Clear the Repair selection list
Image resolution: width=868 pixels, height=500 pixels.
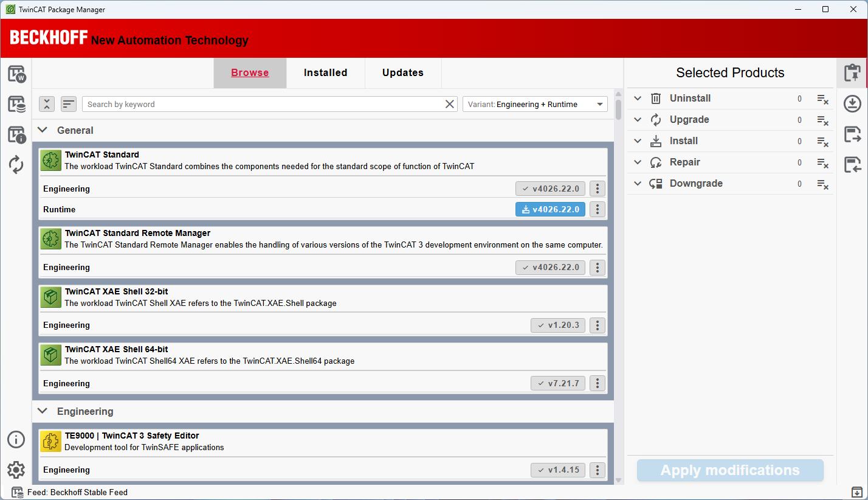822,162
